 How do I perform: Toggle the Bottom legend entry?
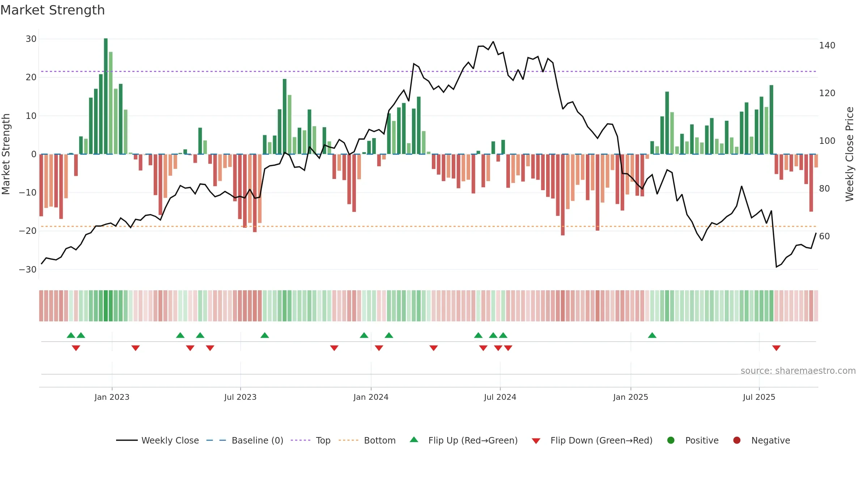(x=367, y=440)
